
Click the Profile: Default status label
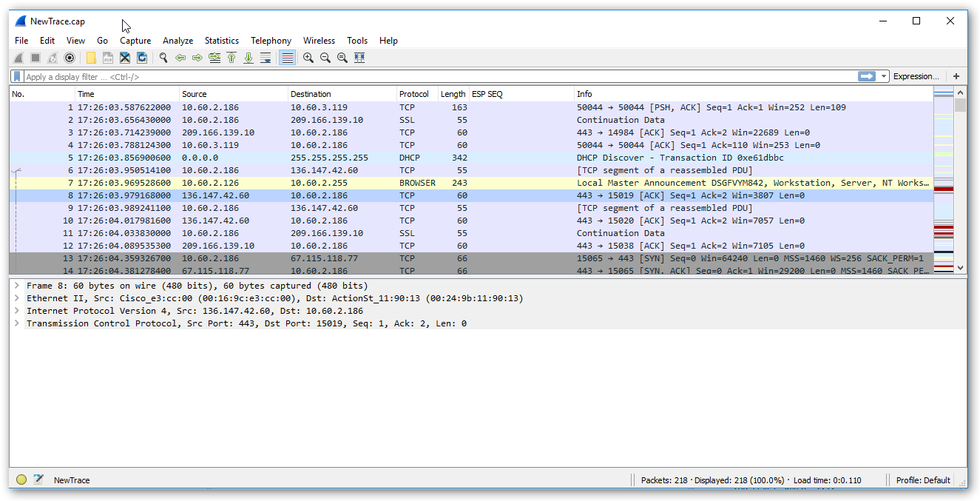click(922, 480)
